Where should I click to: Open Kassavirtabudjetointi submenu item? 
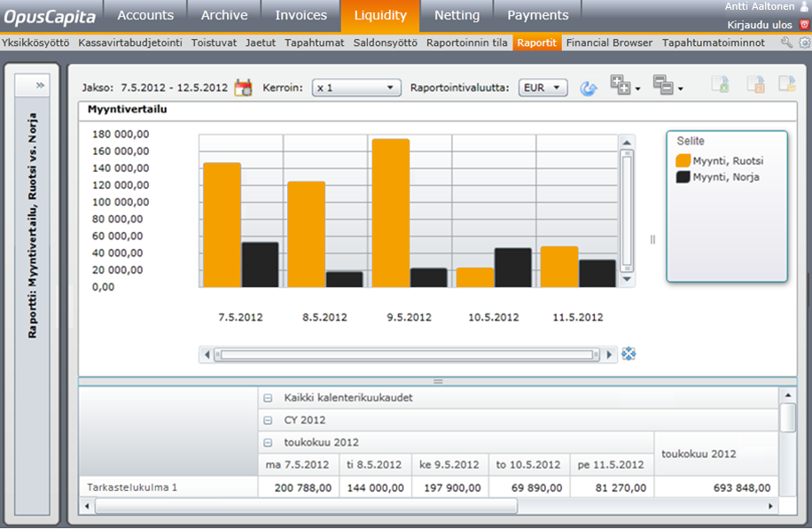coord(130,43)
